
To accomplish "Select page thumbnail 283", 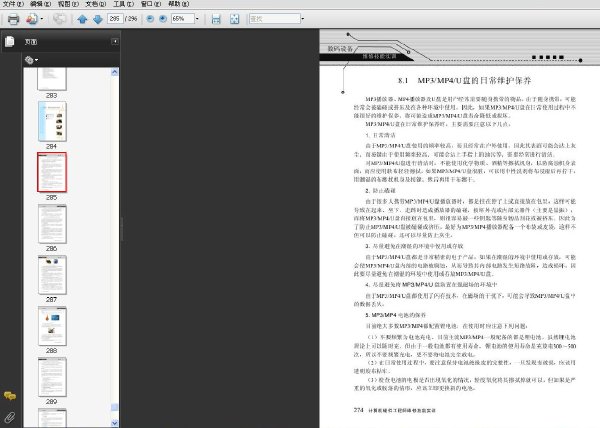I will coord(52,79).
